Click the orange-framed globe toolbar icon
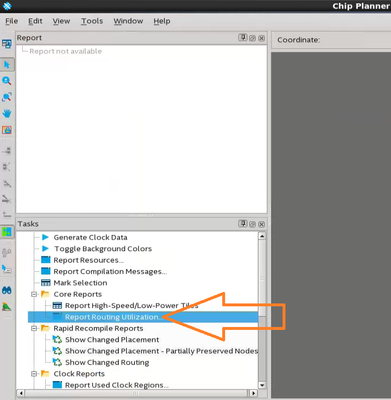 pyautogui.click(x=7, y=130)
